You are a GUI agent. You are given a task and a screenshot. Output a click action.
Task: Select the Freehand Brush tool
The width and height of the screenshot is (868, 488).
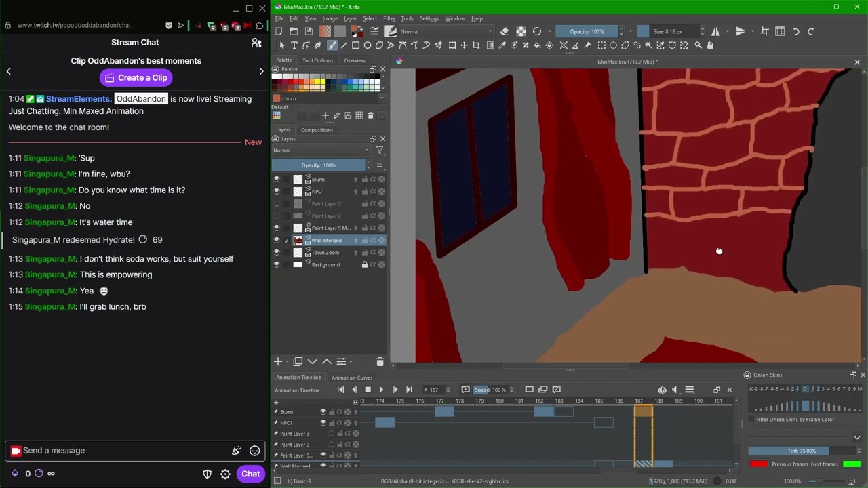point(332,45)
